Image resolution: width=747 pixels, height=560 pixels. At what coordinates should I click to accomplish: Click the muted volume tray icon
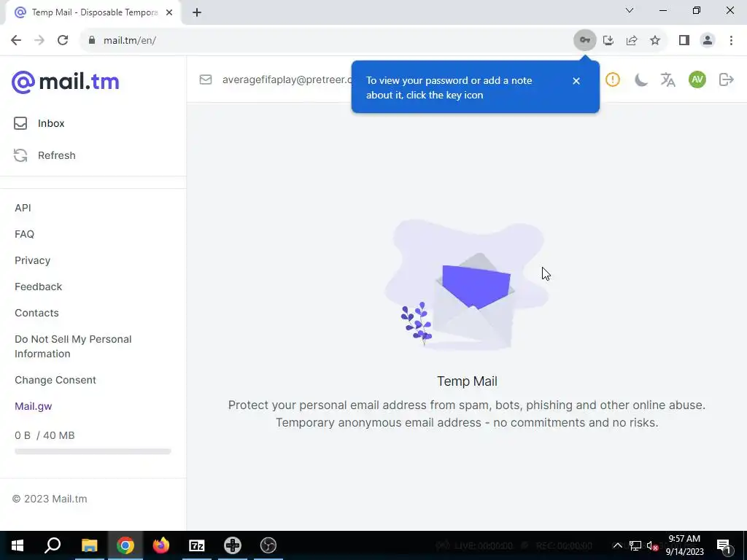click(x=652, y=545)
